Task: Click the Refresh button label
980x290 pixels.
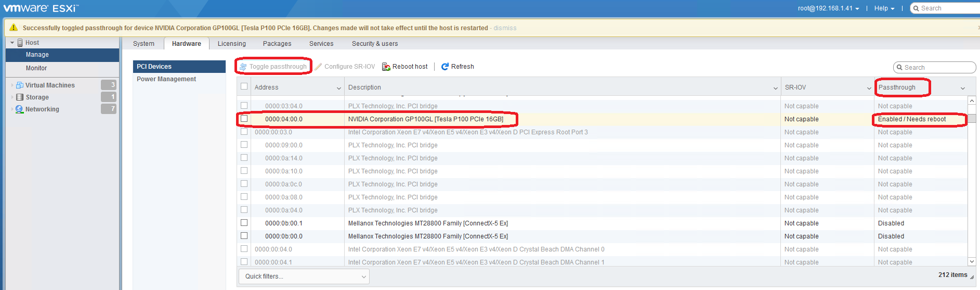Action: 463,67
